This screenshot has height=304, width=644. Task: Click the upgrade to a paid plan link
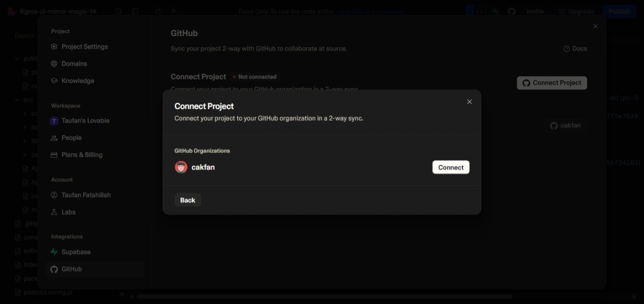coord(372,11)
